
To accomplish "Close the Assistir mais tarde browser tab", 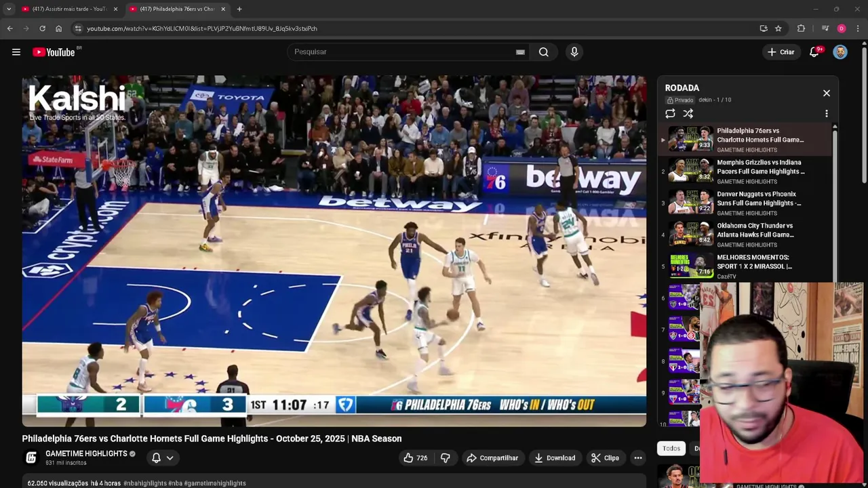I will tap(115, 9).
